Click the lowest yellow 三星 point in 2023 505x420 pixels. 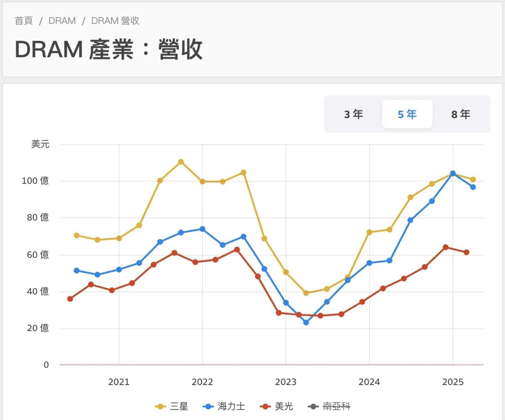point(306,293)
